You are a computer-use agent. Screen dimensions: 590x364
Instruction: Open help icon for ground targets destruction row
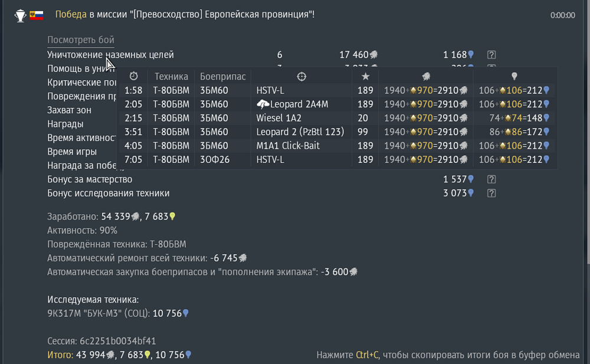point(491,55)
